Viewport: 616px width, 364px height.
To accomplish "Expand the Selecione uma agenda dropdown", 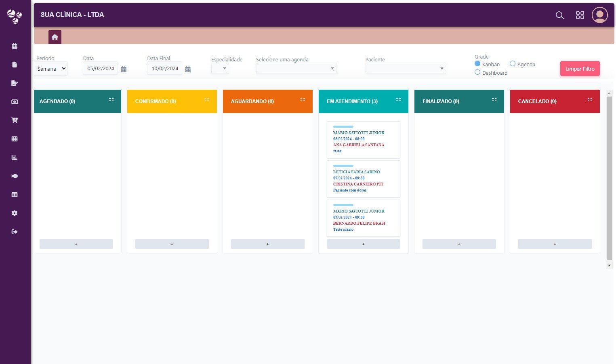I will pos(296,68).
